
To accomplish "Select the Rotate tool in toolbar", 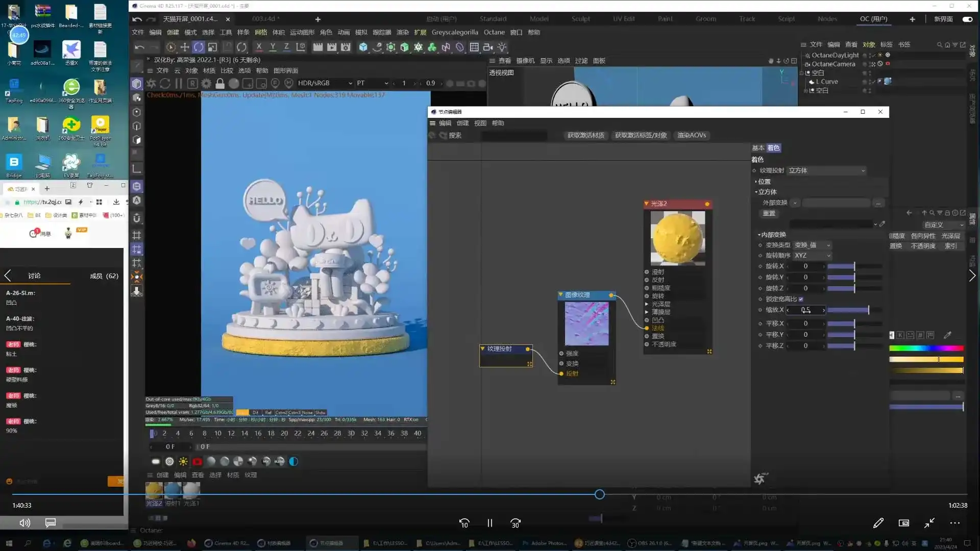I will coord(199,47).
